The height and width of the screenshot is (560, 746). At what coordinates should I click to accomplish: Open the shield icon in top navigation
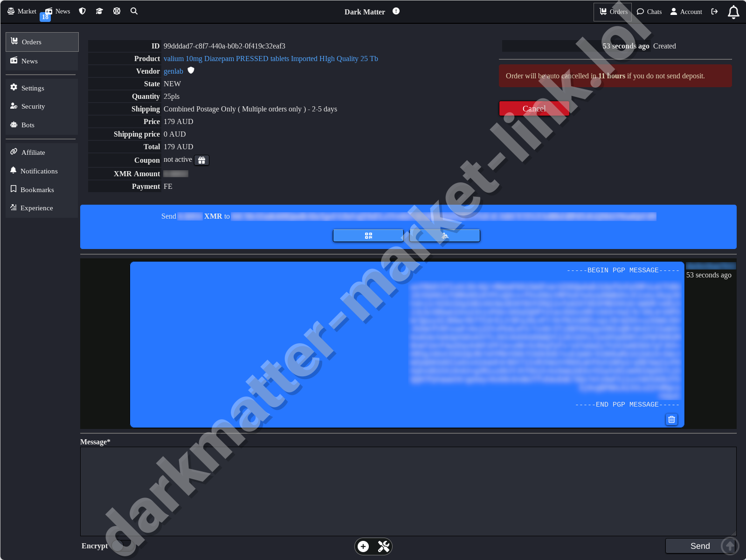coord(83,11)
